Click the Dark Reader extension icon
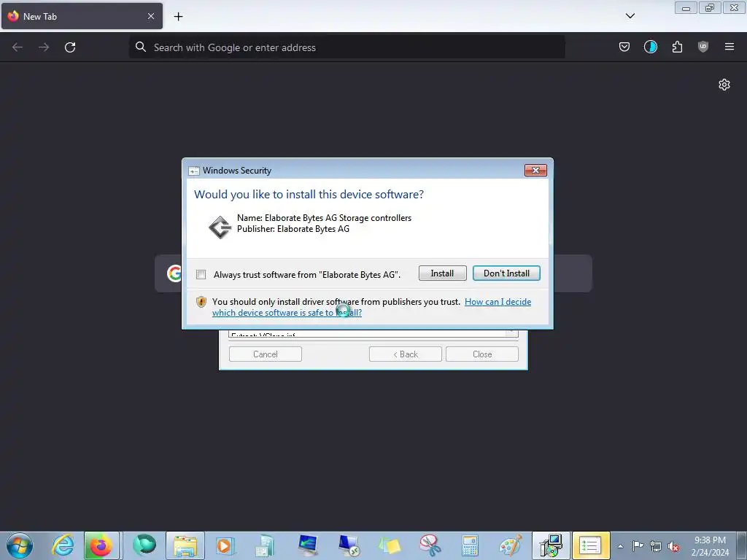This screenshot has height=560, width=747. [650, 47]
